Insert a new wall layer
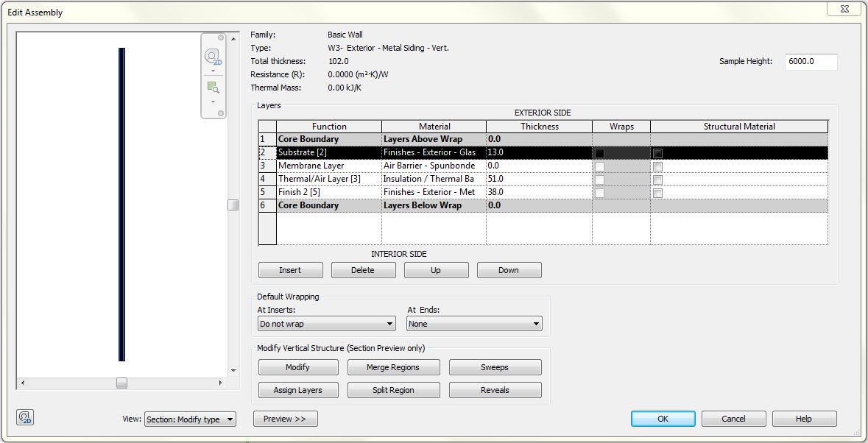The width and height of the screenshot is (868, 443). point(290,269)
